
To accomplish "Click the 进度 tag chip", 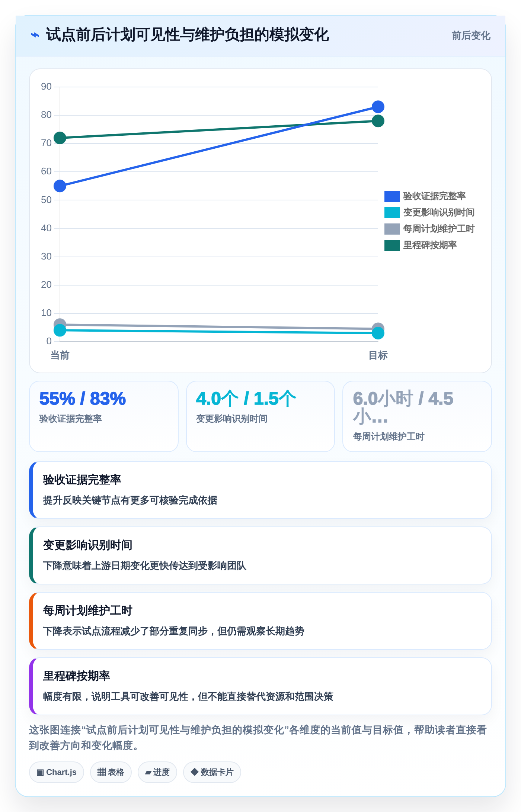I will [x=157, y=772].
